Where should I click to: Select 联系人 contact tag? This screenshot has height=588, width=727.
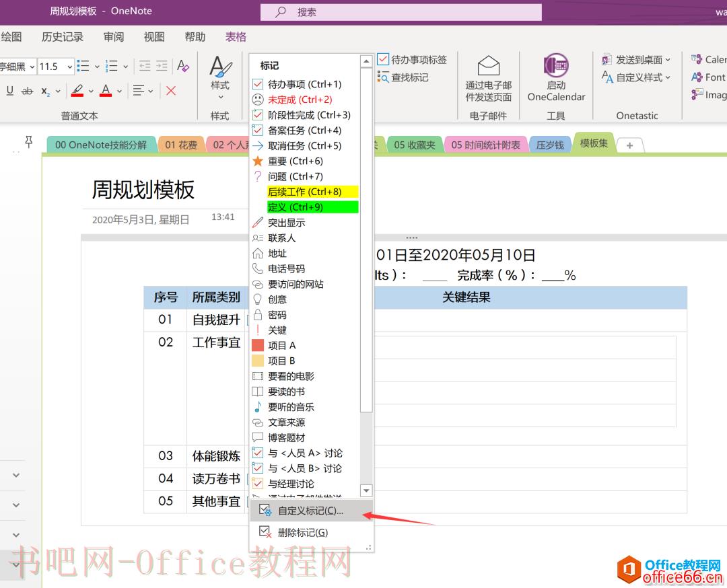(x=305, y=237)
